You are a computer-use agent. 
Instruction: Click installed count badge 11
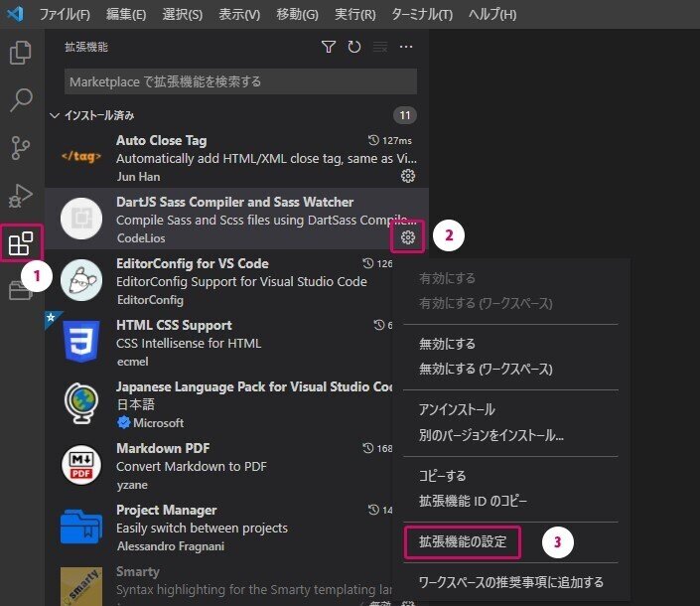pos(405,115)
